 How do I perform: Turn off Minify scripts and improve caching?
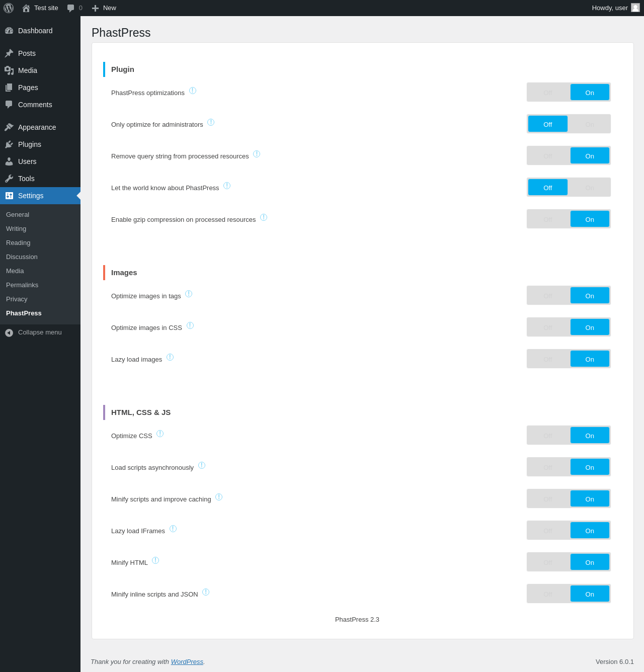pyautogui.click(x=548, y=499)
